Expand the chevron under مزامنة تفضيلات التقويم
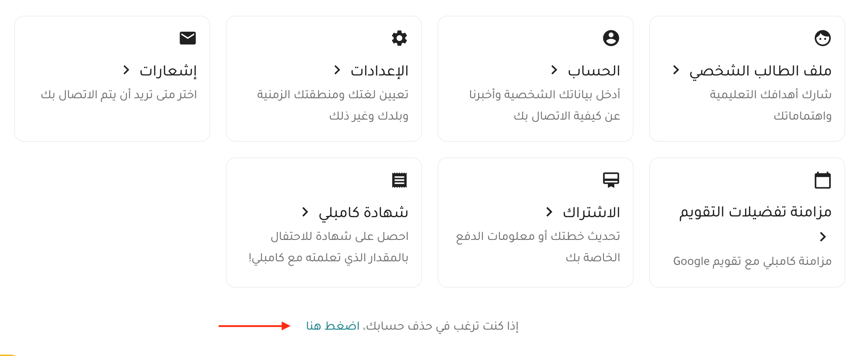 tap(823, 237)
